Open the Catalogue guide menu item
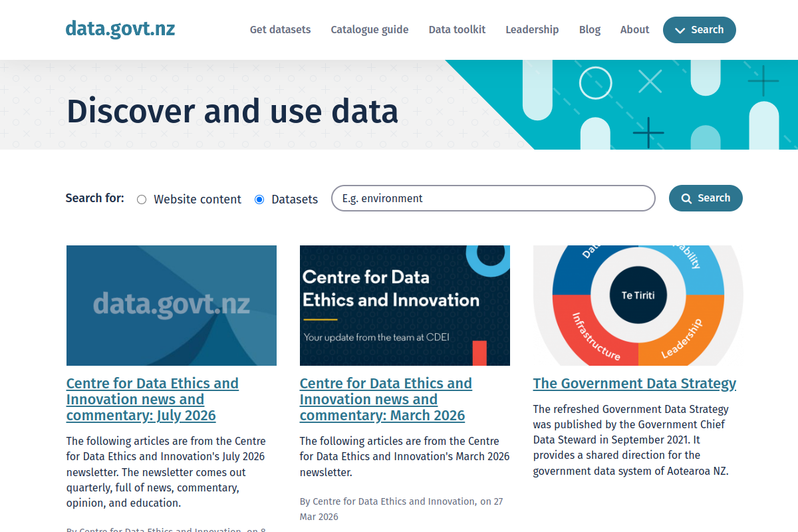The height and width of the screenshot is (532, 798). coord(370,29)
